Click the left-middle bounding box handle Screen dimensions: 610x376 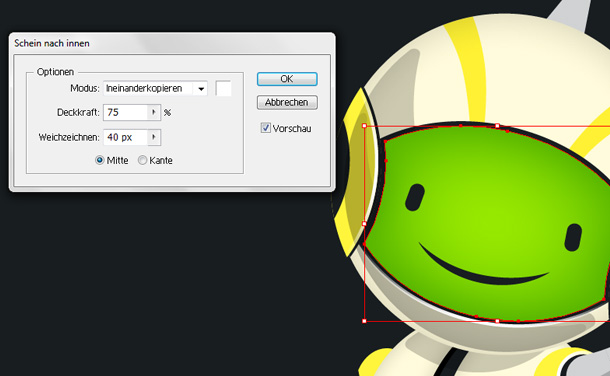click(365, 224)
